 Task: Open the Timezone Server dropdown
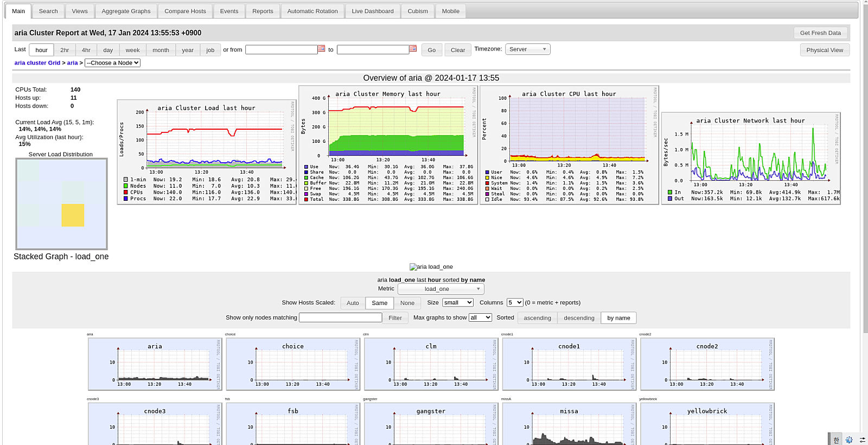coord(527,49)
